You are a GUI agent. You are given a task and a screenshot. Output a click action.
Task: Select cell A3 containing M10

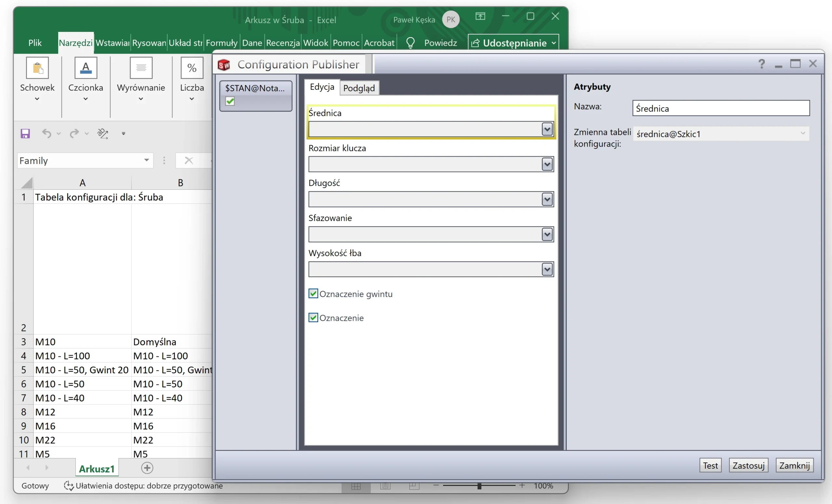(83, 341)
